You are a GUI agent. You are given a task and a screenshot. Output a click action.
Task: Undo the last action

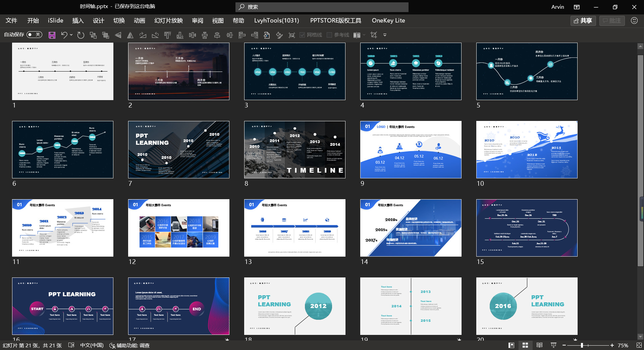point(64,35)
